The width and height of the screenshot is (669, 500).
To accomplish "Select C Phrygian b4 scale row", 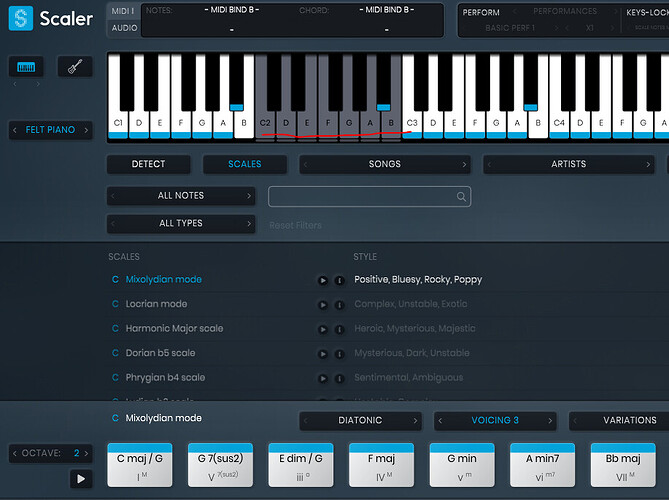I will tap(158, 378).
